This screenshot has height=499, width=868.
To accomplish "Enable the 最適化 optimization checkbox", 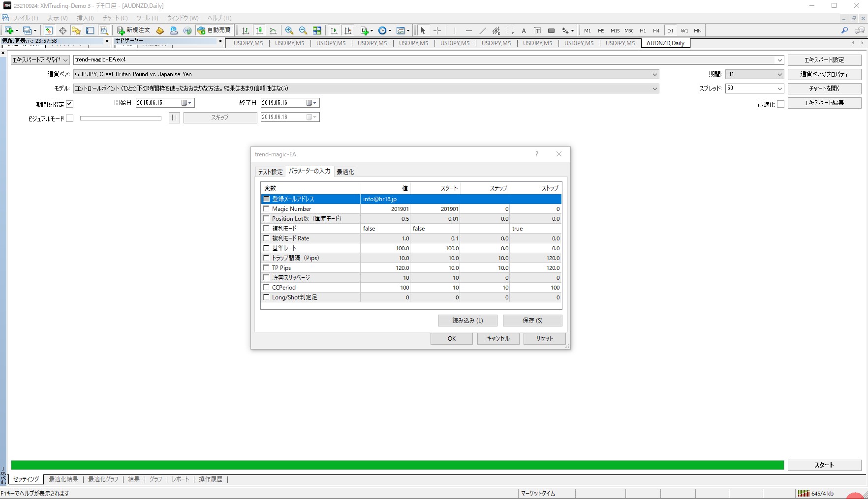I will 780,104.
